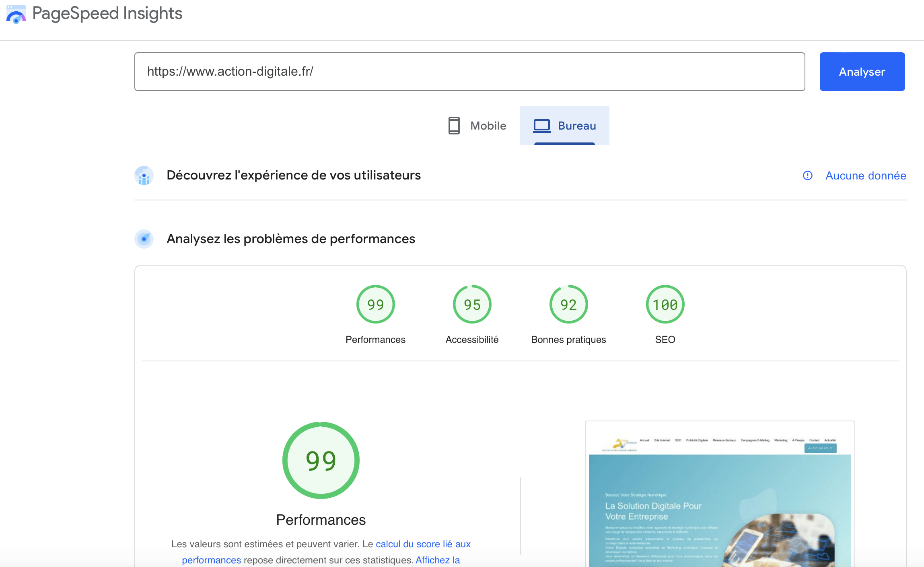924x567 pixels.
Task: Click the website screenshot thumbnail
Action: pos(720,494)
